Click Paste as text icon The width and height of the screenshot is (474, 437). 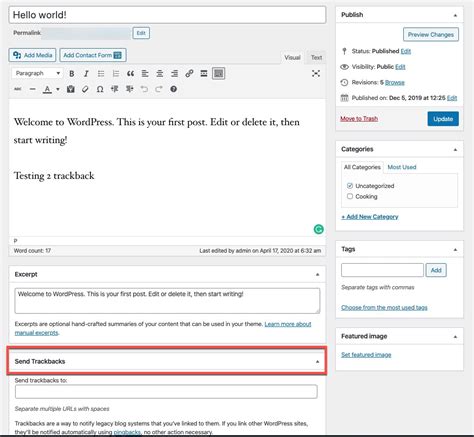tap(71, 89)
